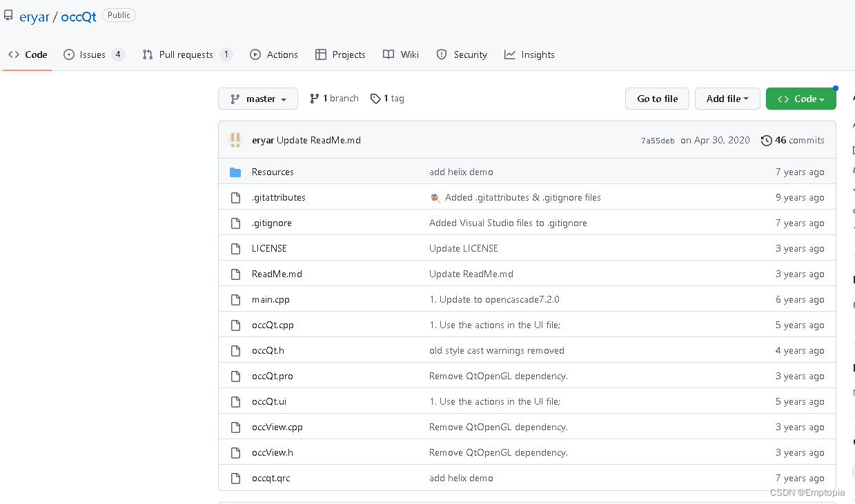Click the clock history icon beside 46 commits
This screenshot has height=504, width=855.
(766, 140)
